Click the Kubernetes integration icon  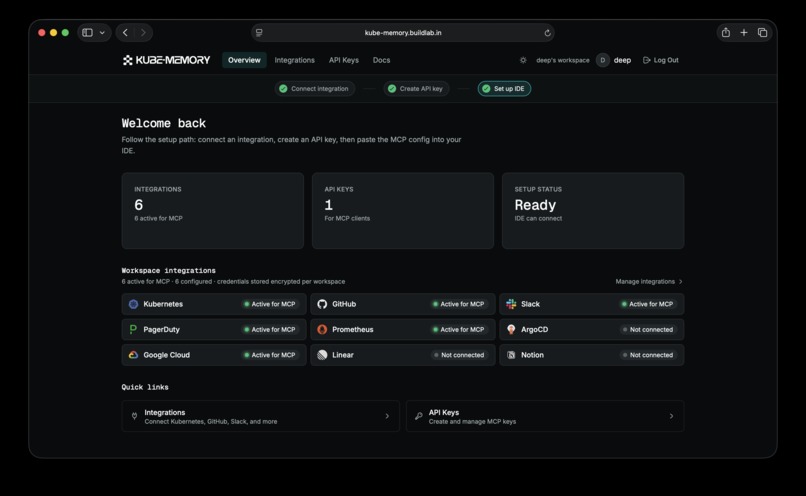[133, 304]
